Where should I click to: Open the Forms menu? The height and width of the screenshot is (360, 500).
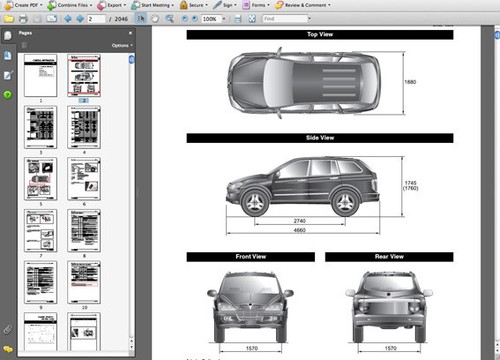tap(256, 5)
